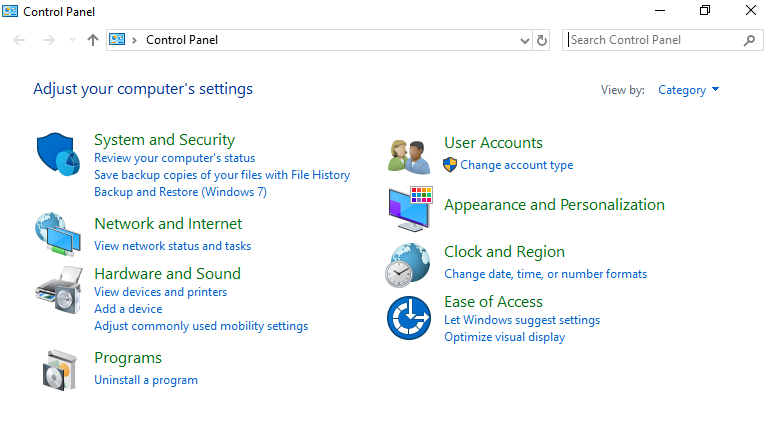Screen dimensions: 771x429
Task: Click Let Windows suggest settings
Action: click(x=522, y=320)
